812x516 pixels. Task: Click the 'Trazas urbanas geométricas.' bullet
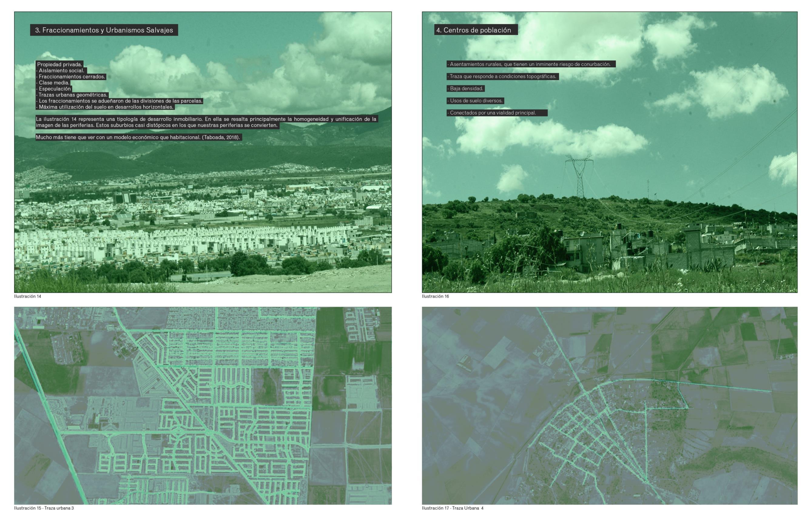(72, 95)
